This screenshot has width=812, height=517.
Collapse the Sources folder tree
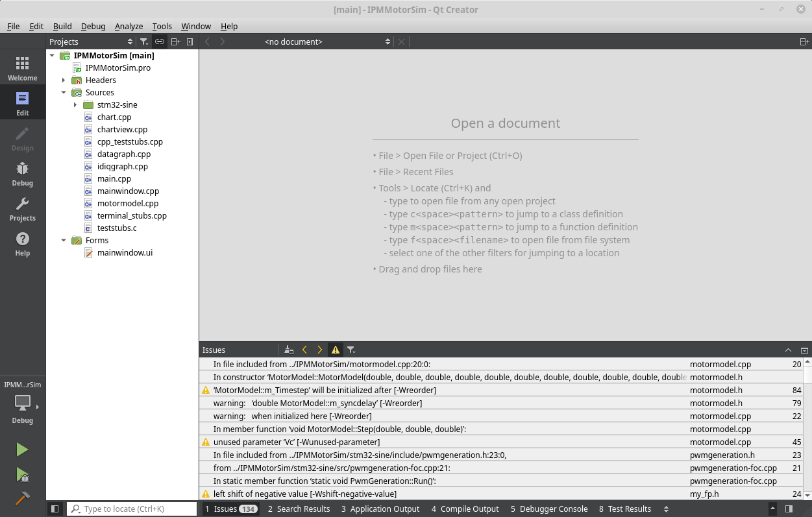(64, 93)
